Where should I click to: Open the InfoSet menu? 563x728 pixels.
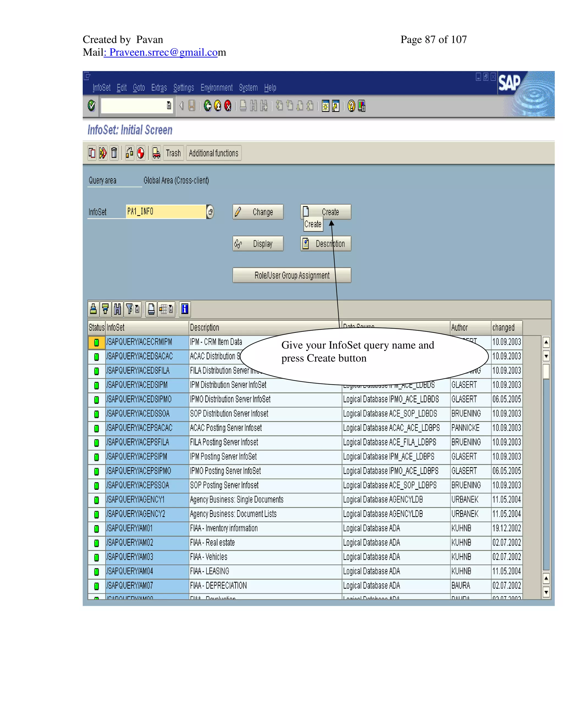[x=101, y=88]
